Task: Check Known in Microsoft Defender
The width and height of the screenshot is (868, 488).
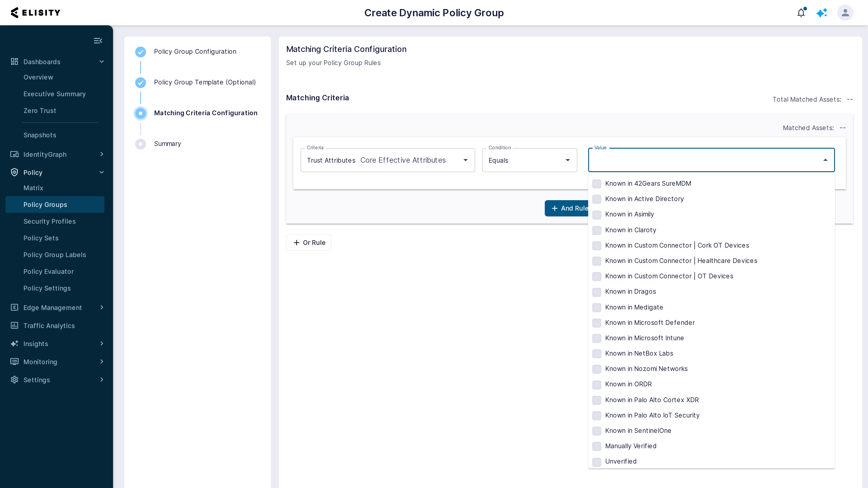Action: click(597, 323)
